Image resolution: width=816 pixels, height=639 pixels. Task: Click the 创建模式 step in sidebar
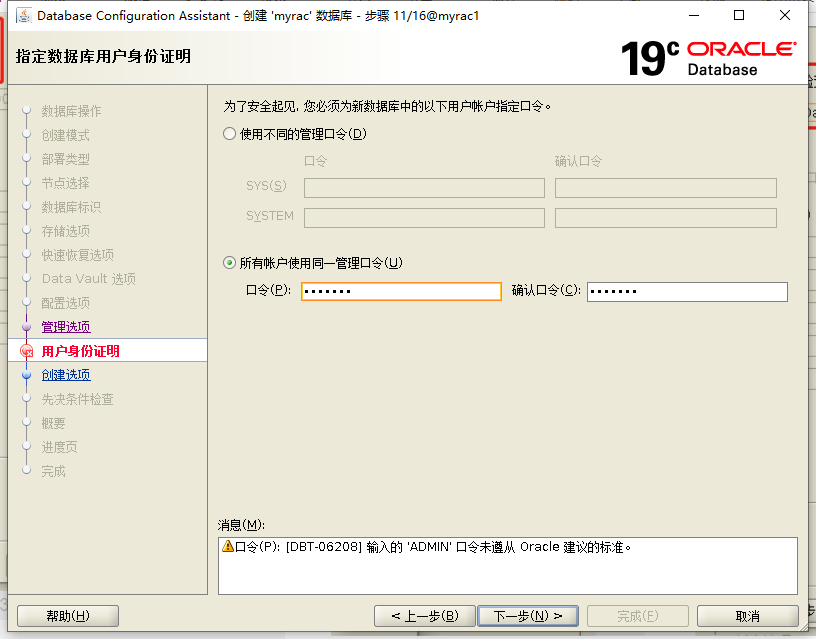[66, 135]
